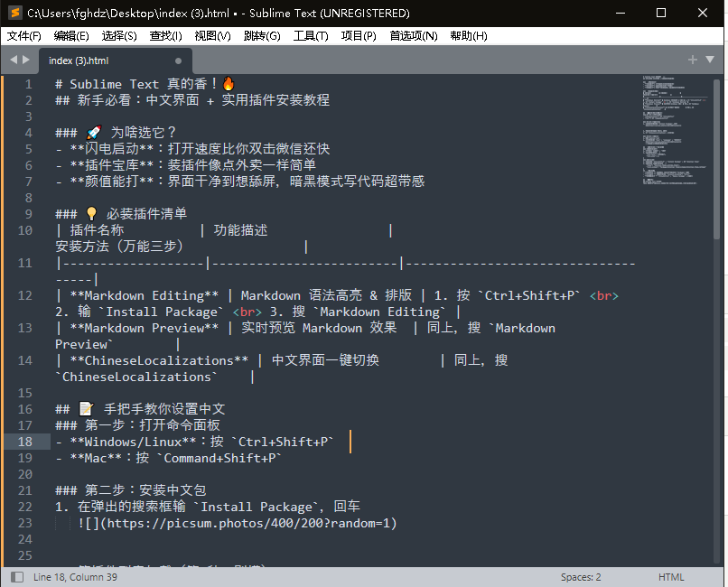This screenshot has height=587, width=728.
Task: Add a new tab with plus icon
Action: 692,60
